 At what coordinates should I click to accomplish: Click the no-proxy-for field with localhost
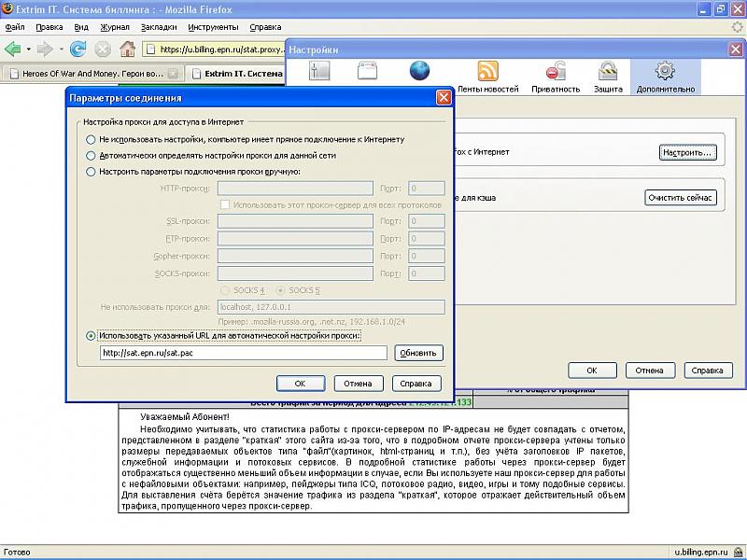point(331,307)
